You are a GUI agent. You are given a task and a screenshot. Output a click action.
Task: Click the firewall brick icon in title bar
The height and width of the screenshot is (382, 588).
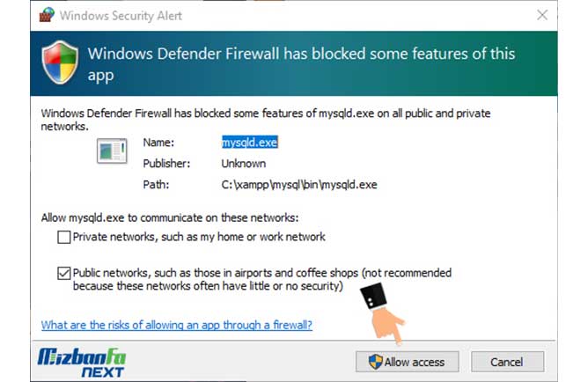(x=47, y=15)
